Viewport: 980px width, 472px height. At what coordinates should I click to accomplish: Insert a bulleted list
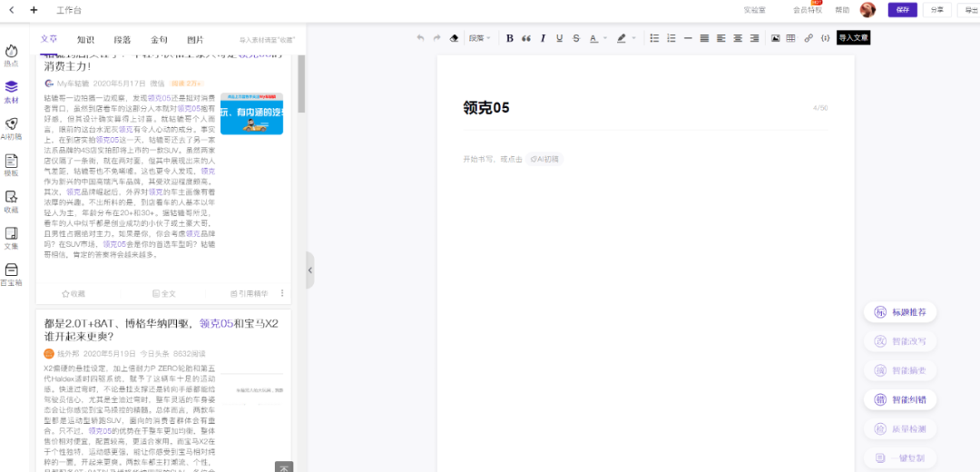654,38
